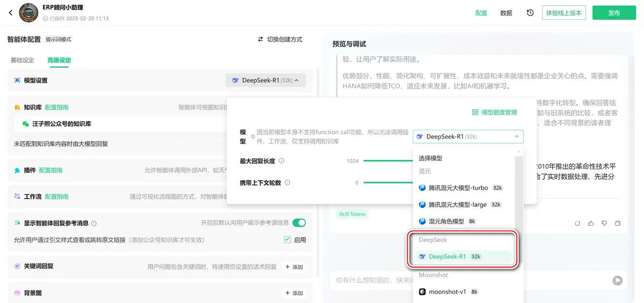Image resolution: width=644 pixels, height=303 pixels.
Task: Click the green 发布 button
Action: tap(614, 13)
